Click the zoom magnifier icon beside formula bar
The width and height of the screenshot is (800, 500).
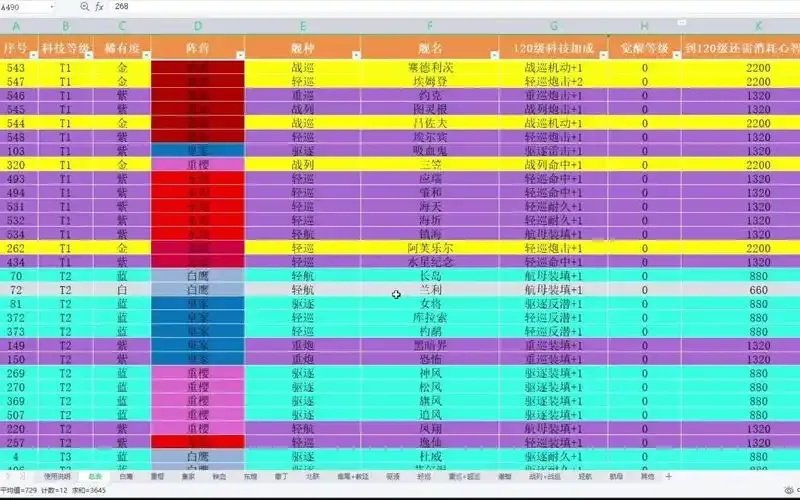85,7
